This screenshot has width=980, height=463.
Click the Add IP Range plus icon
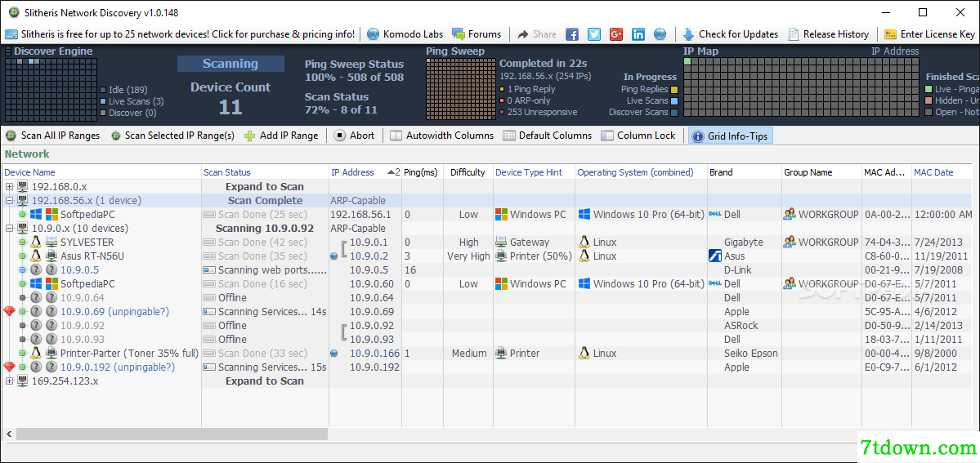pos(250,136)
